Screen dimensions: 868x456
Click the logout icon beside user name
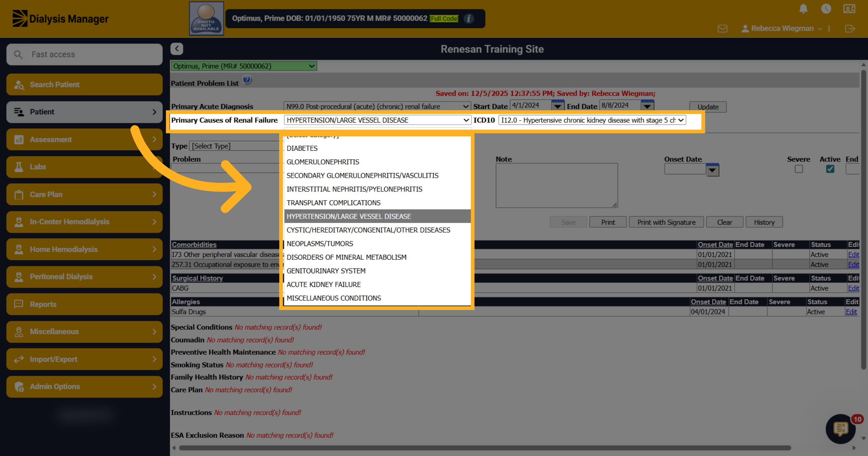click(x=850, y=29)
